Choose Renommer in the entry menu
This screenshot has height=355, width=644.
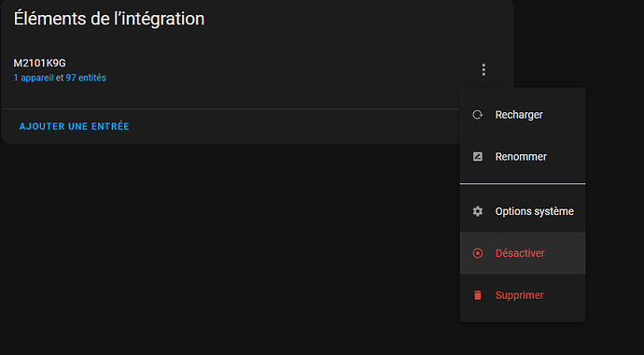coord(523,157)
